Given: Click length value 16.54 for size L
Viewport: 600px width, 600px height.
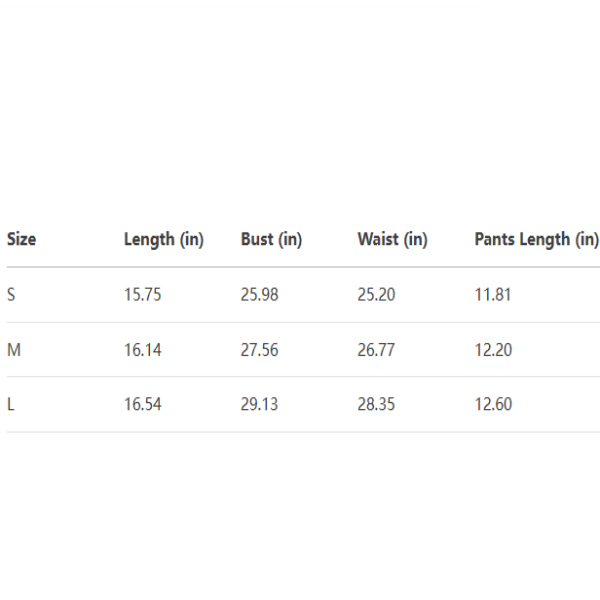Looking at the screenshot, I should tap(143, 405).
